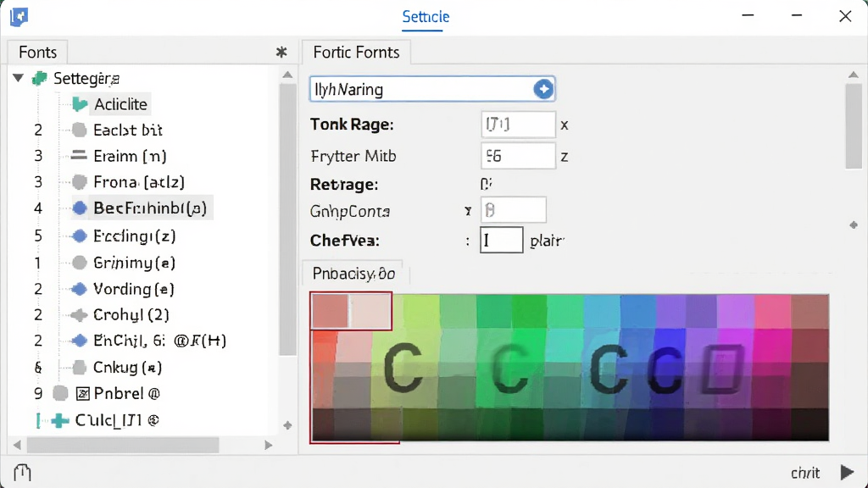The width and height of the screenshot is (868, 488).
Task: Click the blue round button in IlyhNaring field
Action: point(543,89)
